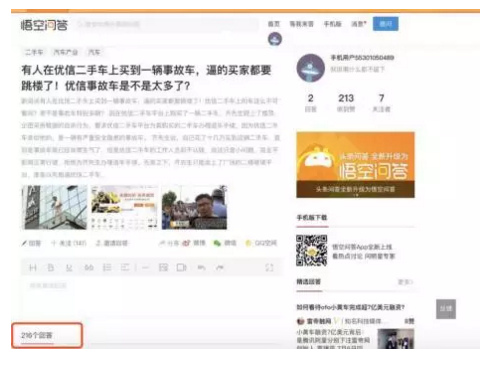484x365 pixels.
Task: Click the 邀请回答 invite button
Action: pyautogui.click(x=112, y=243)
